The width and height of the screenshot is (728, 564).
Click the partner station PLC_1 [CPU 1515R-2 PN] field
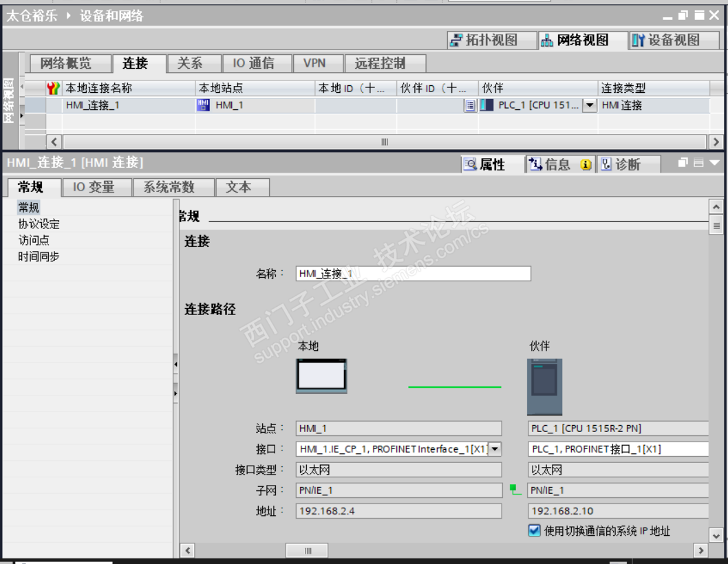(618, 429)
